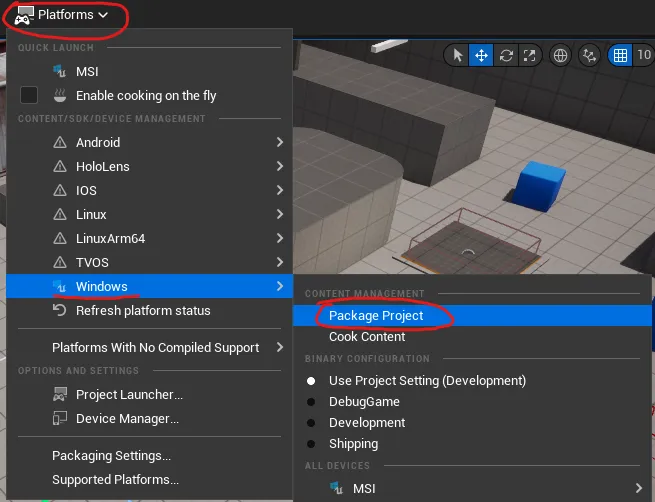Click LinuxArm64 warning triangle icon

[x=60, y=238]
